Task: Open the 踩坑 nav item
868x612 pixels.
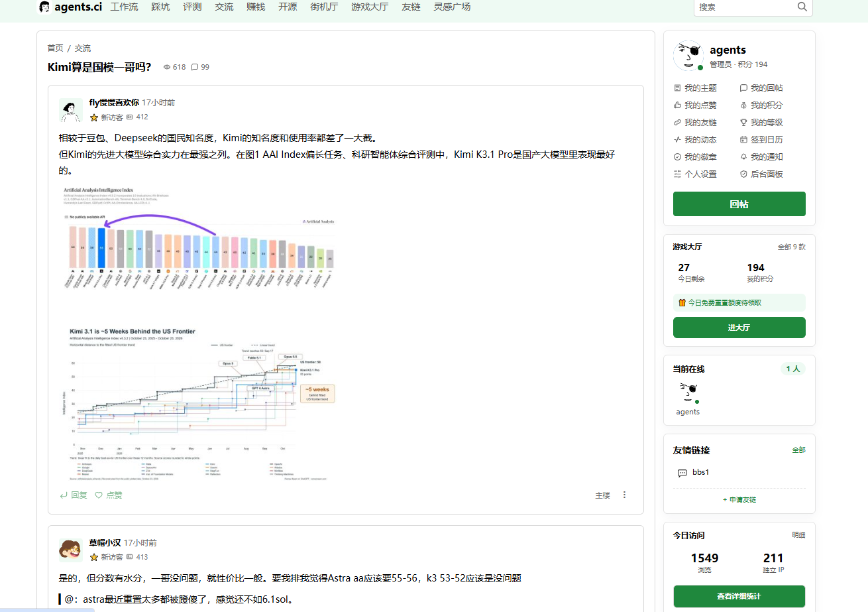Action: point(160,7)
